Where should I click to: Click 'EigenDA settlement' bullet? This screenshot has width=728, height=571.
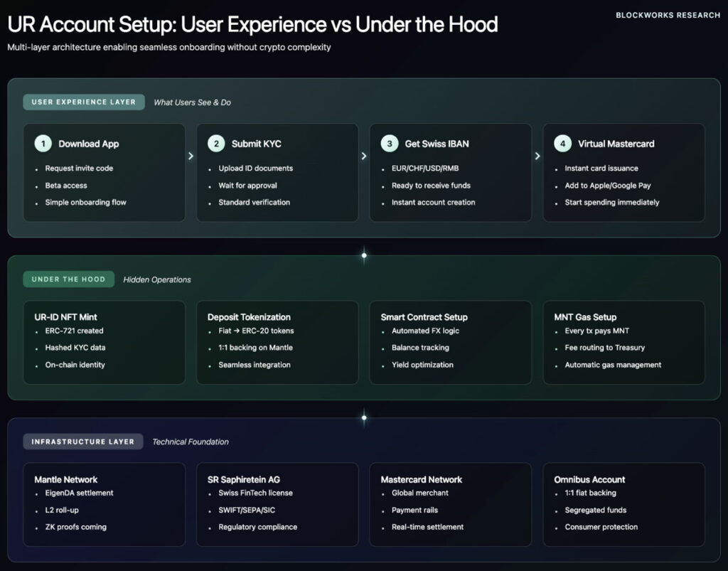click(80, 493)
